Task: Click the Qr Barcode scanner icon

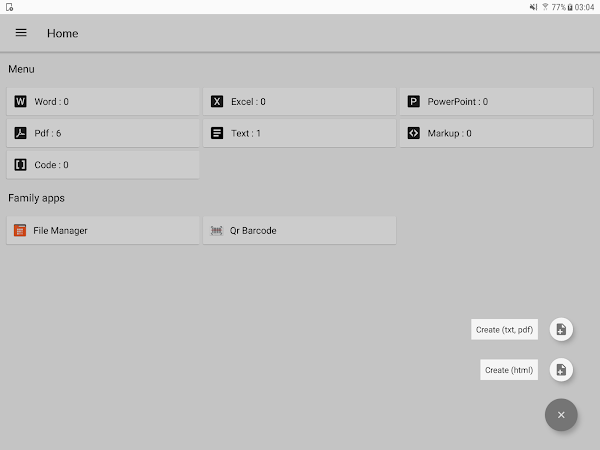Action: (x=217, y=230)
